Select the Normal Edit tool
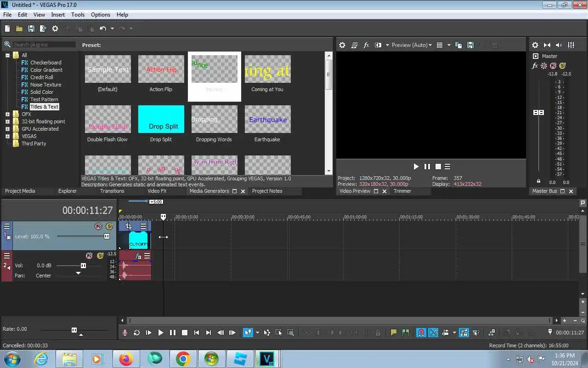 [248, 333]
